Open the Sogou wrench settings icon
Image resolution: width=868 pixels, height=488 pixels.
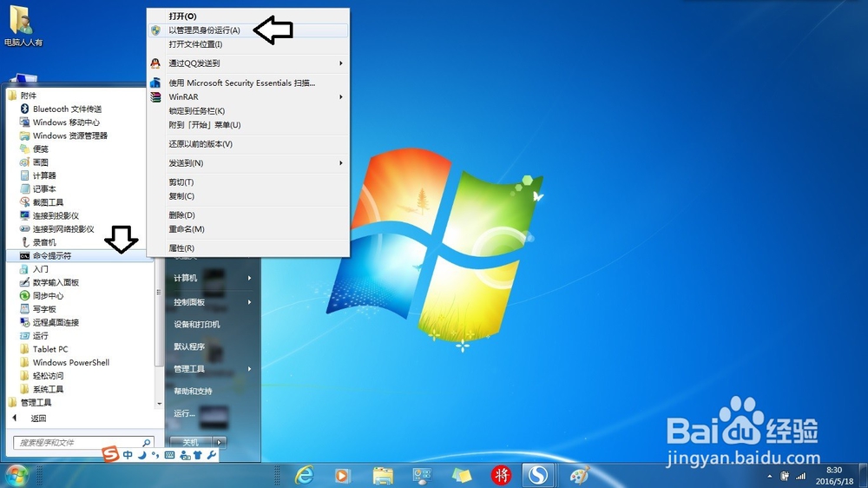(x=212, y=455)
